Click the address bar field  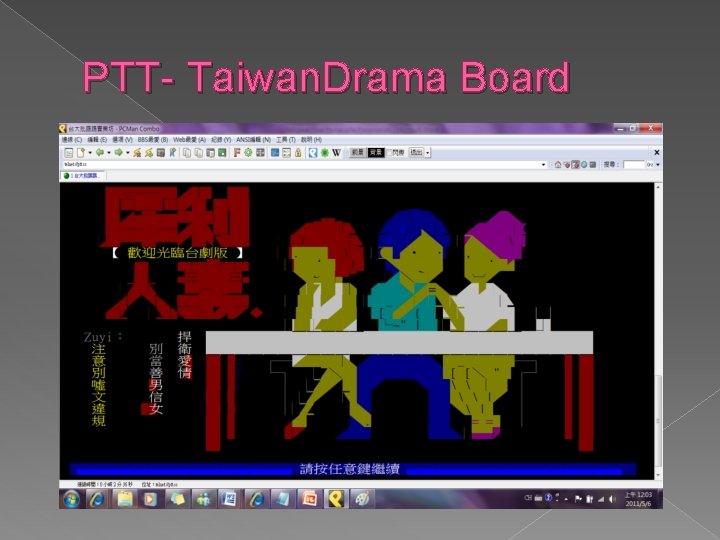click(301, 164)
